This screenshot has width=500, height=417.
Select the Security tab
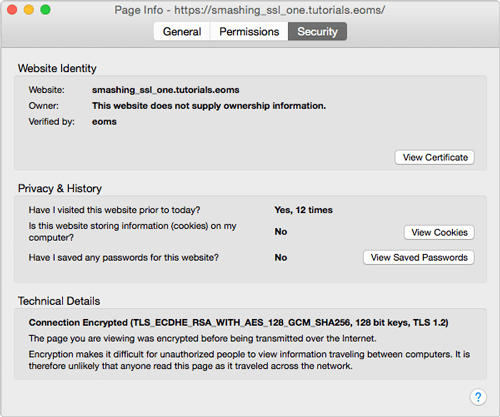317,31
